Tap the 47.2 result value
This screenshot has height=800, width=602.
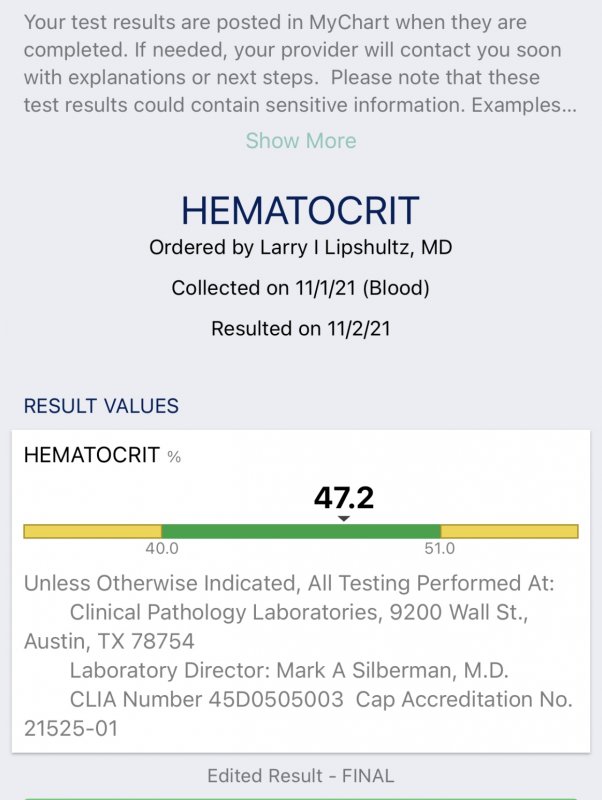click(x=344, y=497)
